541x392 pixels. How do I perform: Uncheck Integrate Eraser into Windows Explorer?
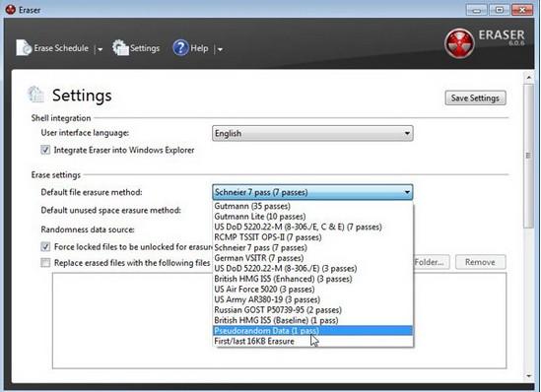(x=45, y=150)
